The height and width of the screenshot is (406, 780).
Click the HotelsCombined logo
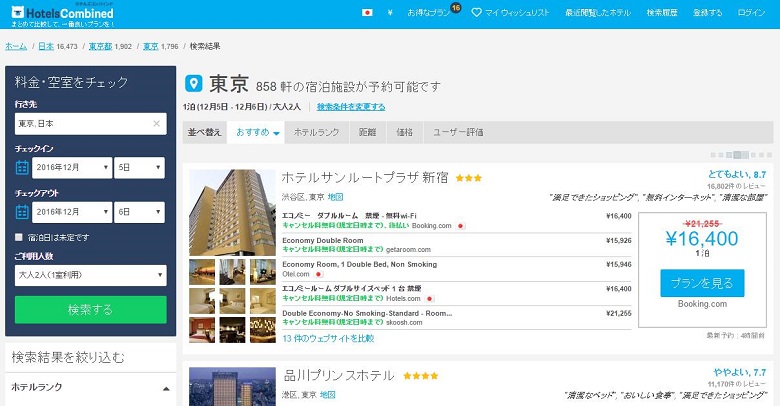click(x=62, y=14)
